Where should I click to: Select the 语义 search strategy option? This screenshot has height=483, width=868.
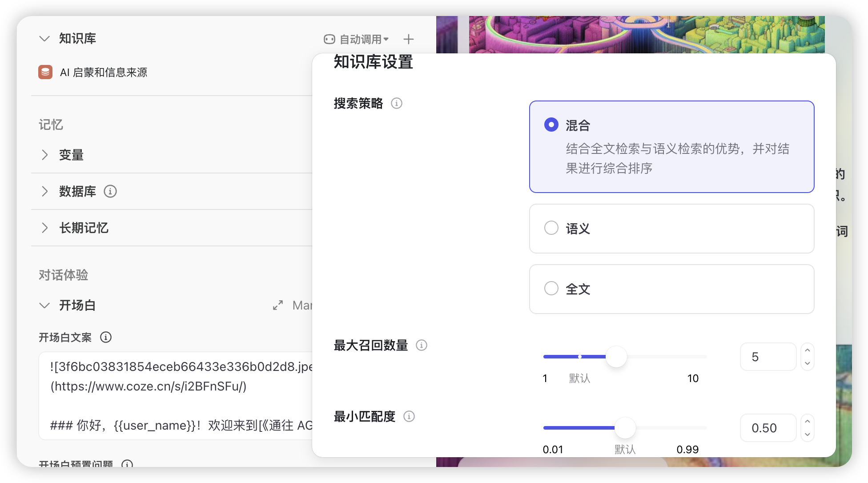pos(551,228)
